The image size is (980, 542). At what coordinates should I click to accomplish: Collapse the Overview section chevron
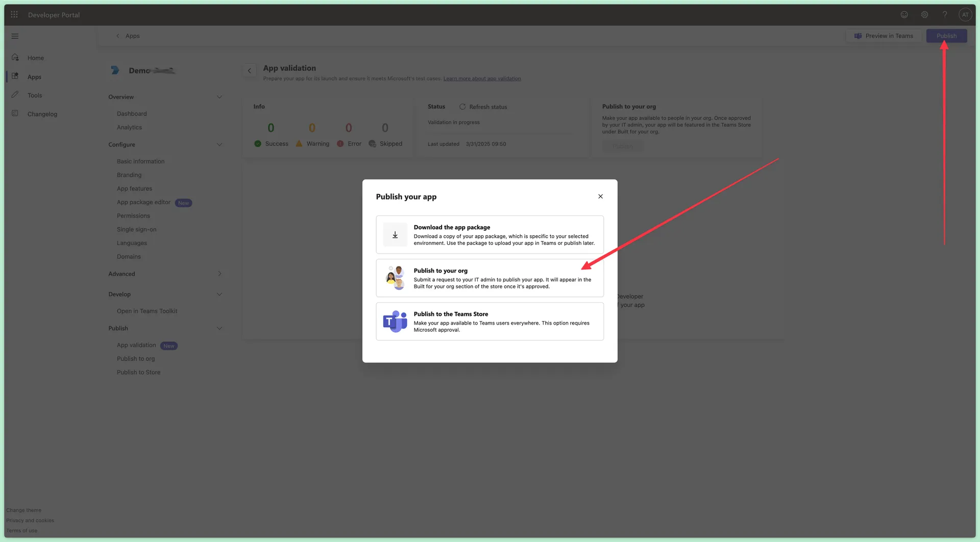pyautogui.click(x=219, y=97)
